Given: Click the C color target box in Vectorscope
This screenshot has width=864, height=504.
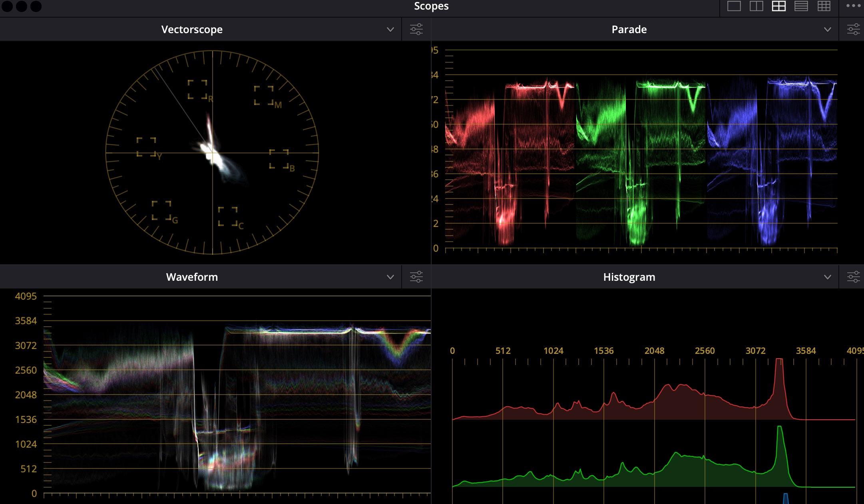Looking at the screenshot, I should [x=228, y=216].
